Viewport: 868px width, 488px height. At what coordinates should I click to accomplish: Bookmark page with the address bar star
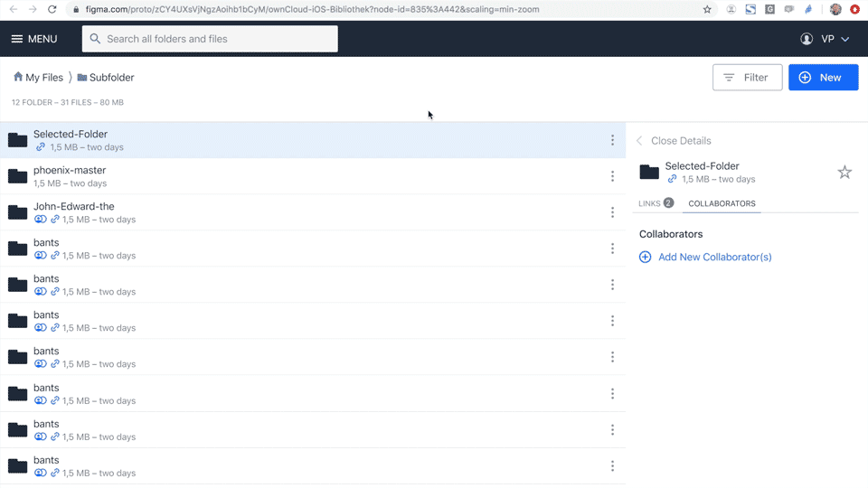pyautogui.click(x=707, y=9)
